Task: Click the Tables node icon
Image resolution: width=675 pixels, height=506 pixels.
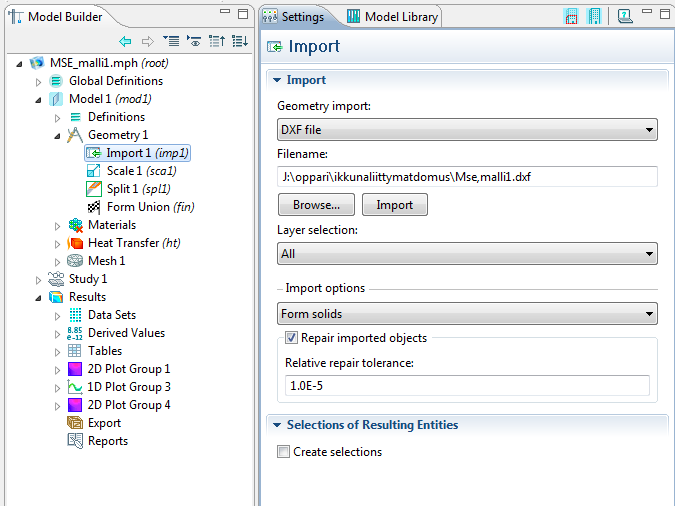Action: (x=74, y=351)
